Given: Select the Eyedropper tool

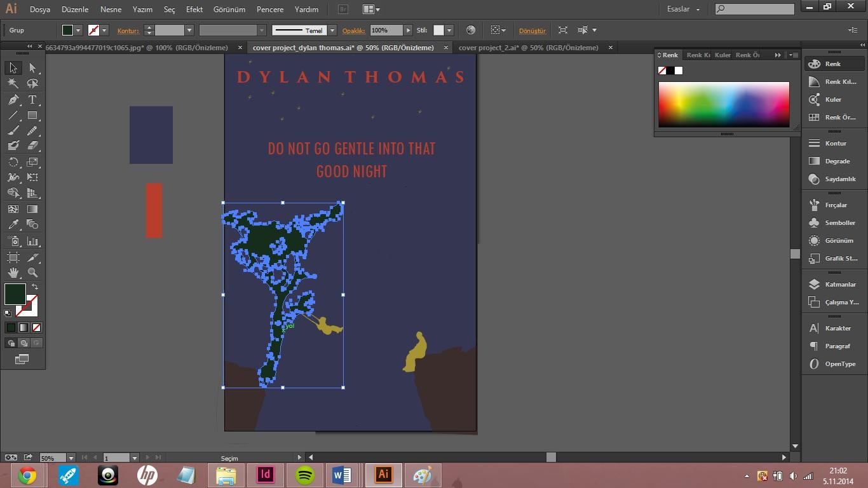Looking at the screenshot, I should [13, 224].
